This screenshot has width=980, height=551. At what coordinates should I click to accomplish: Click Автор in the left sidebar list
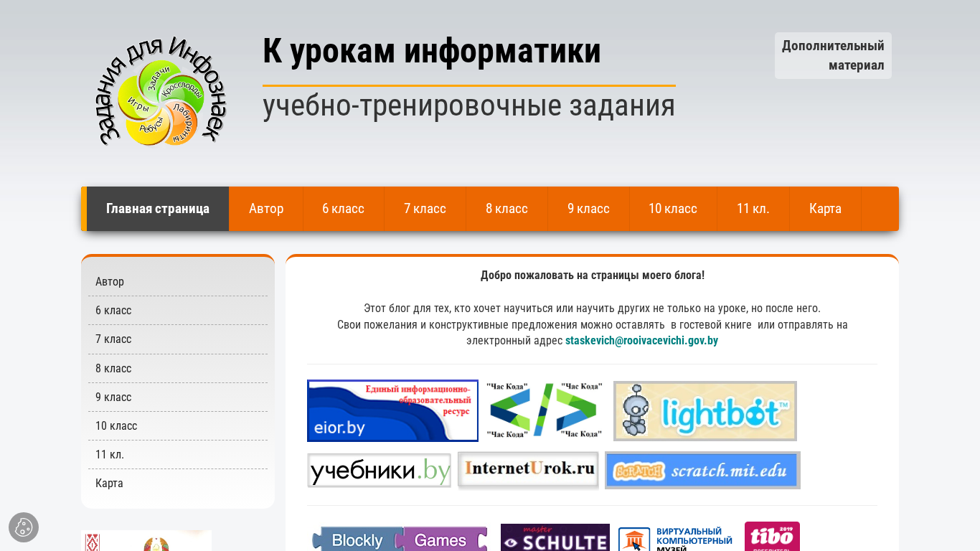pyautogui.click(x=178, y=282)
